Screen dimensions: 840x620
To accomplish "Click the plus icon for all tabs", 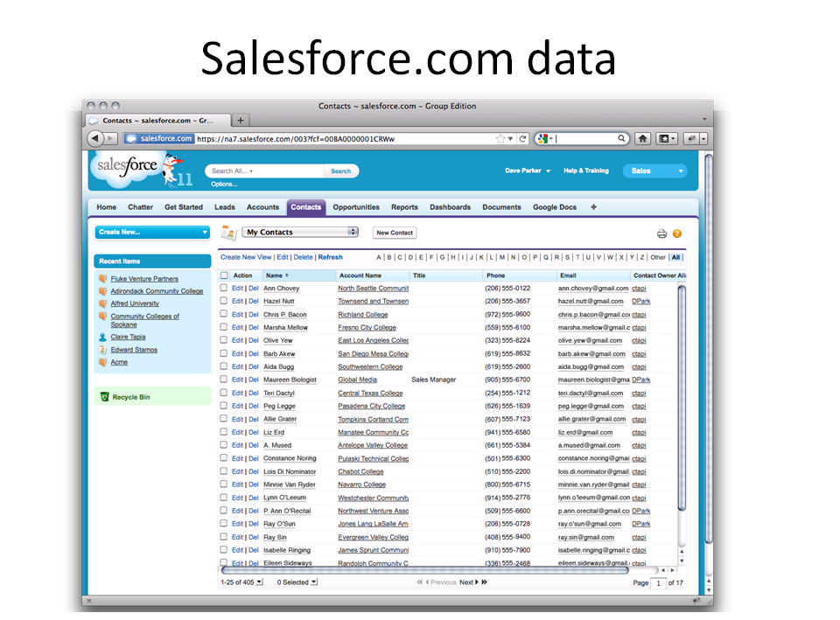I will pos(593,207).
